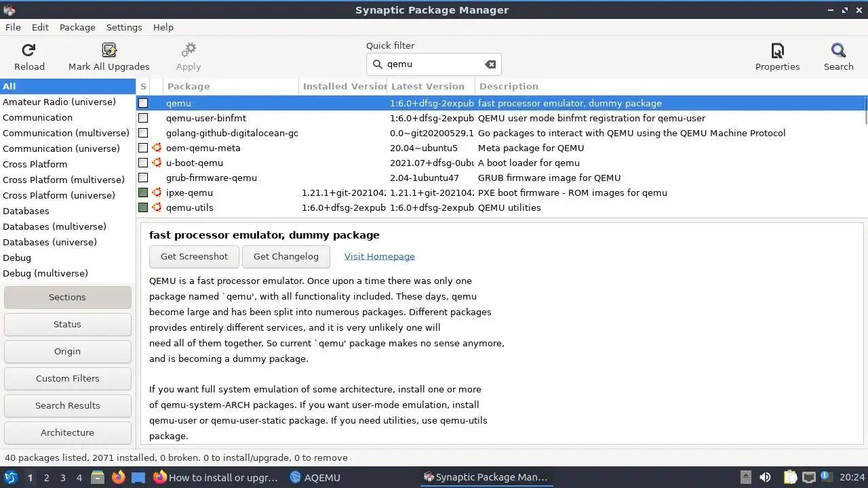
Task: Click the Ubuntu supported icon next to u-boot-qemu
Action: coord(157,163)
